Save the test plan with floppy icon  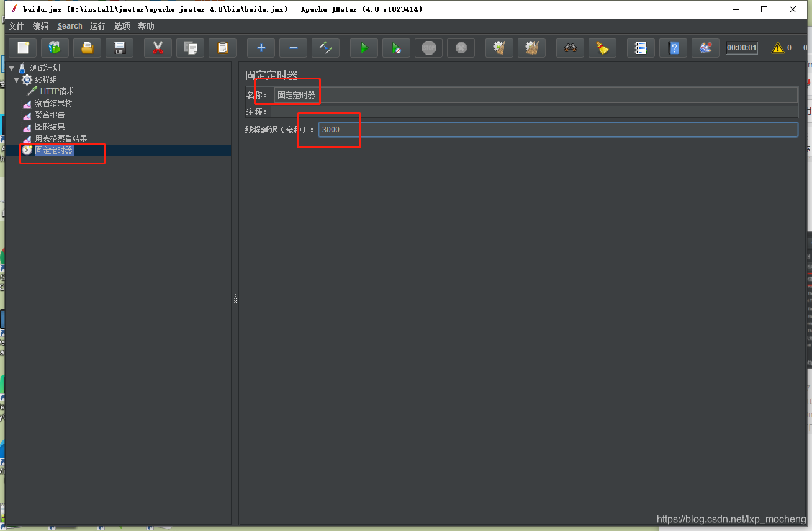click(x=119, y=48)
